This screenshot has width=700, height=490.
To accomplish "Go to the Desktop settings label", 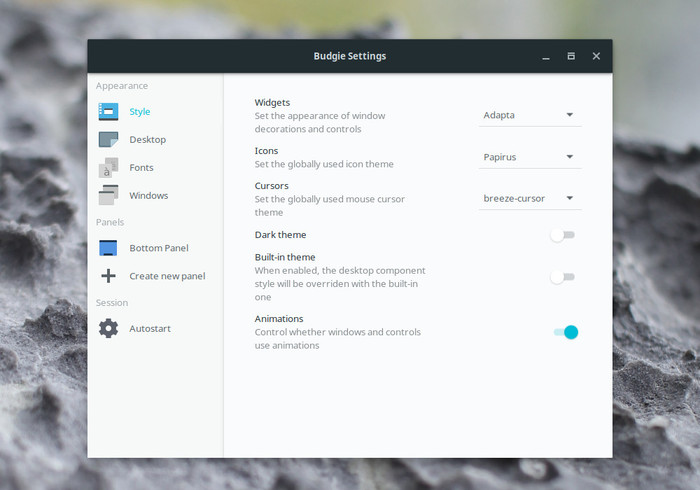I will [x=148, y=140].
